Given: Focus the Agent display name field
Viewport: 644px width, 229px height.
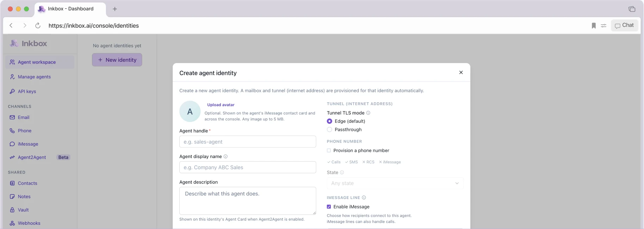Looking at the screenshot, I should tap(248, 167).
